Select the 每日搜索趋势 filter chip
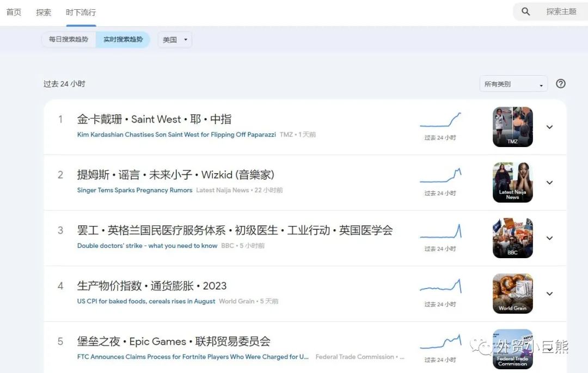 68,39
